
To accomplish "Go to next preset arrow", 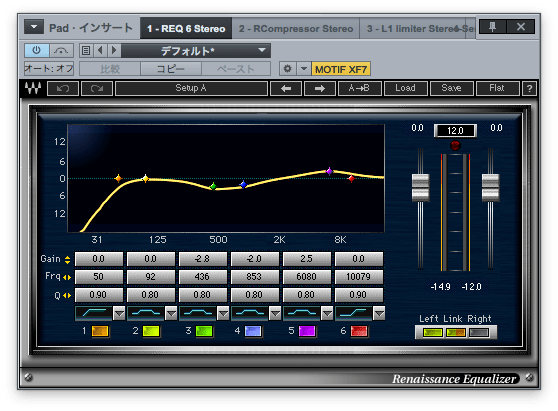I will tap(114, 51).
